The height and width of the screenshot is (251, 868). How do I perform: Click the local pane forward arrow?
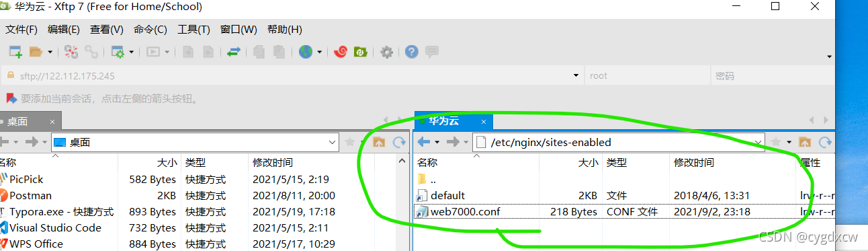[31, 142]
